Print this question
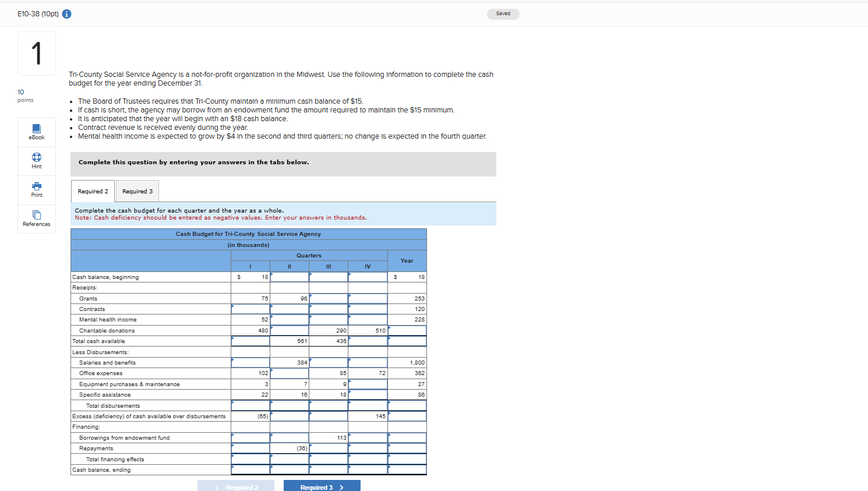This screenshot has height=491, width=868. coord(37,190)
